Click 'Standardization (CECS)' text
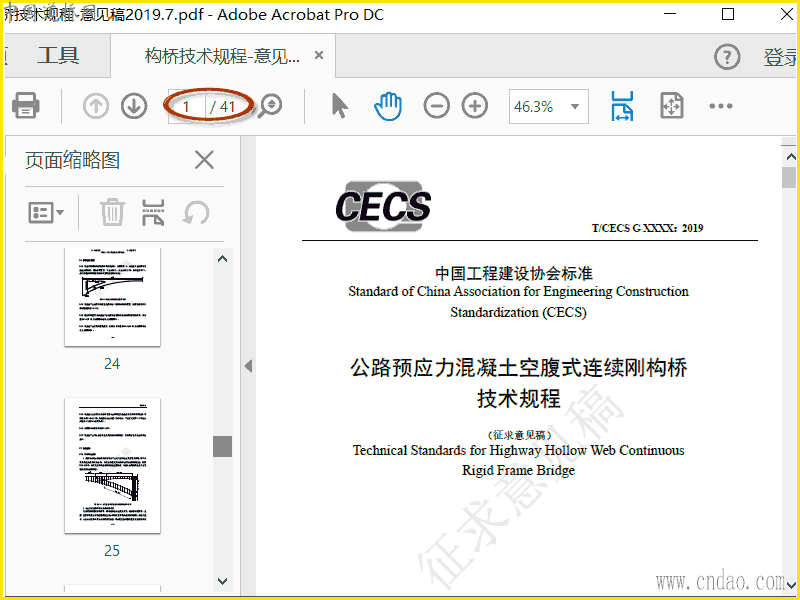This screenshot has height=600, width=800. (518, 312)
